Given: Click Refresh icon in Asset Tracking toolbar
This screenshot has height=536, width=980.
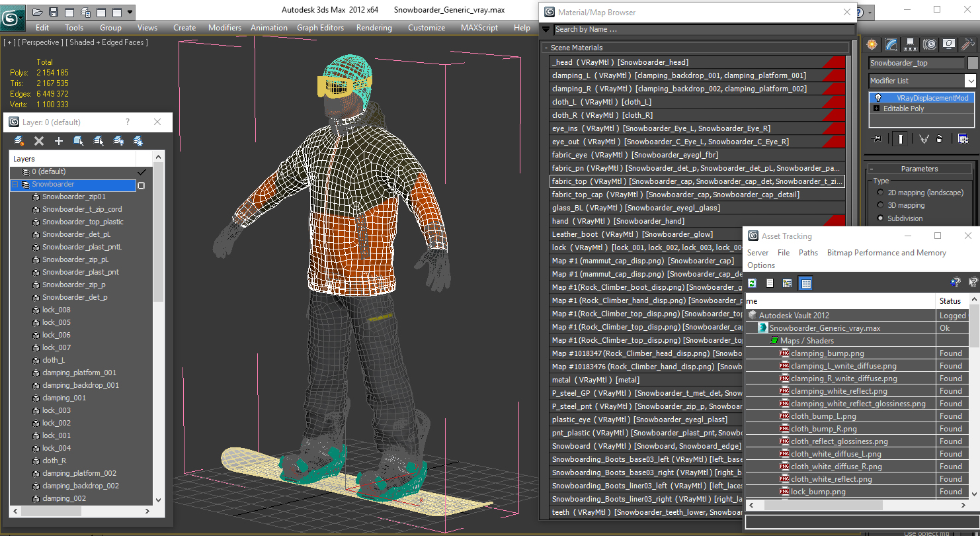Looking at the screenshot, I should (x=753, y=283).
